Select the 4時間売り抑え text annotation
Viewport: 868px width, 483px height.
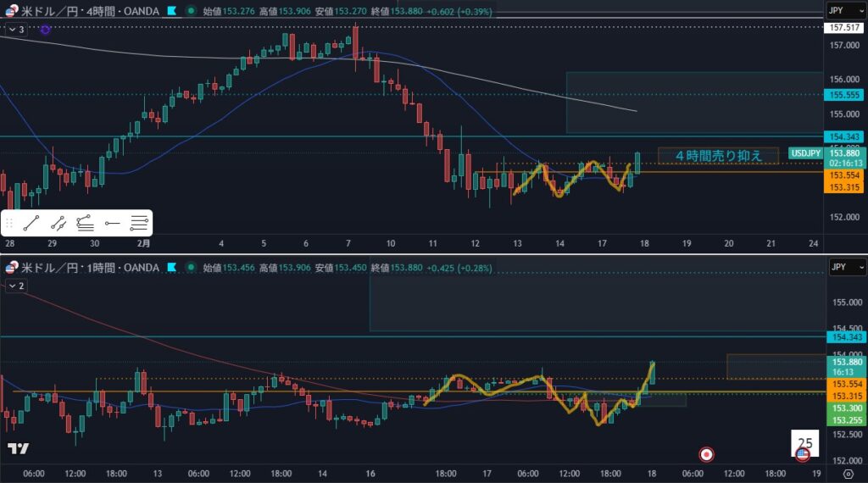click(x=717, y=156)
